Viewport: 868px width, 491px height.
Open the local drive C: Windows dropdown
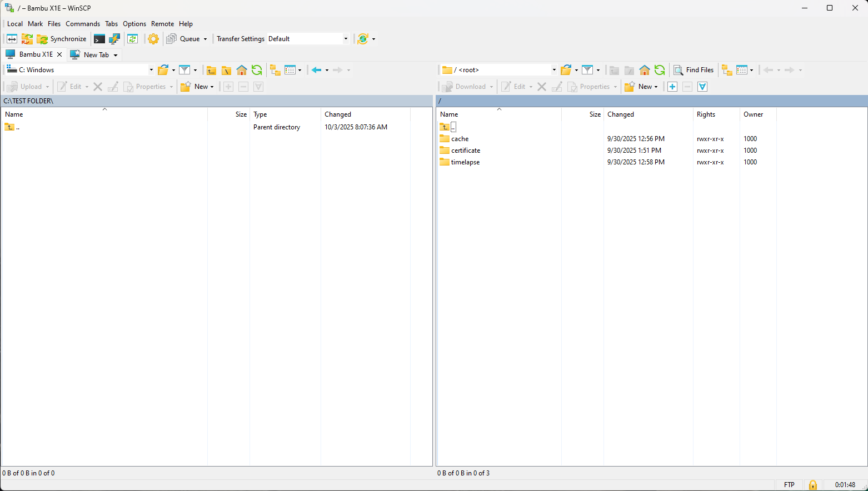tap(151, 70)
